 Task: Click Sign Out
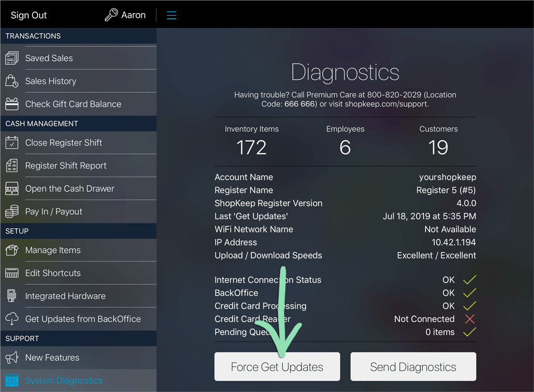click(29, 15)
